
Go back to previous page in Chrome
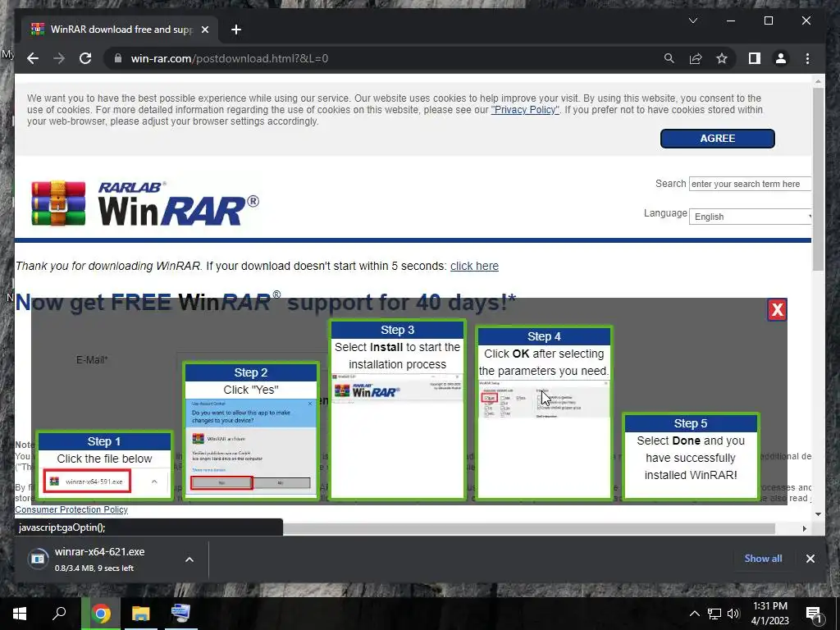33,58
